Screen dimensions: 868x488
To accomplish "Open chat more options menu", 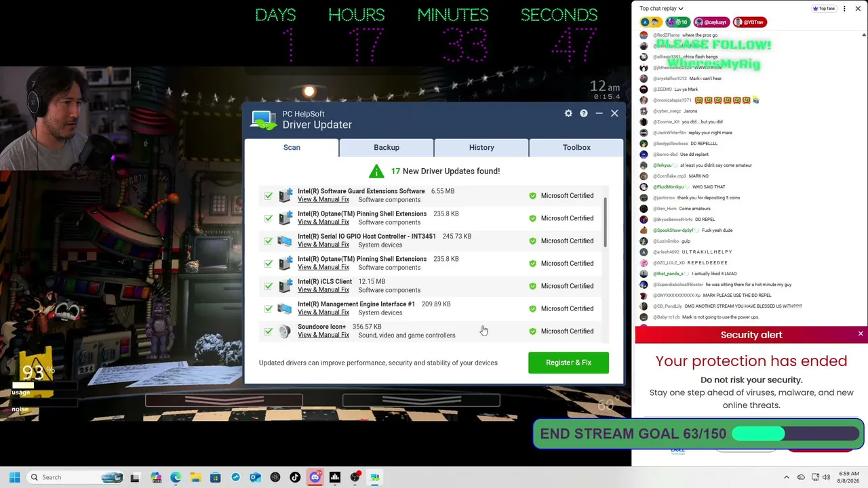I will 844,9.
